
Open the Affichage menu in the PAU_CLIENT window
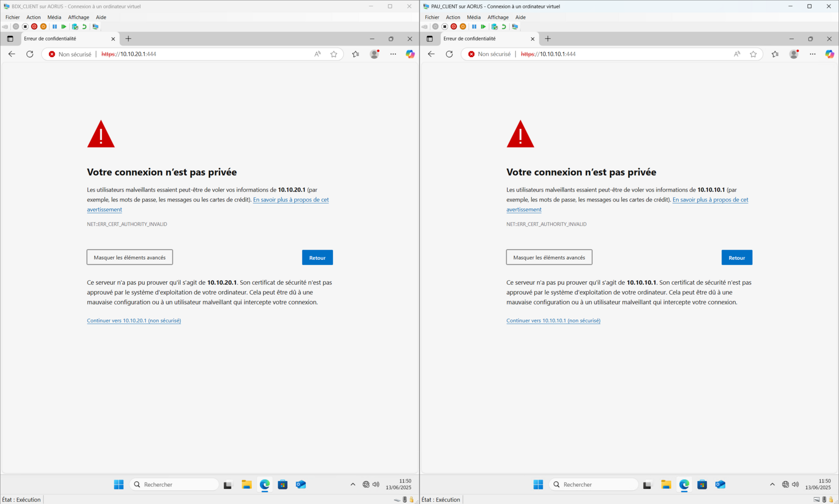[498, 17]
